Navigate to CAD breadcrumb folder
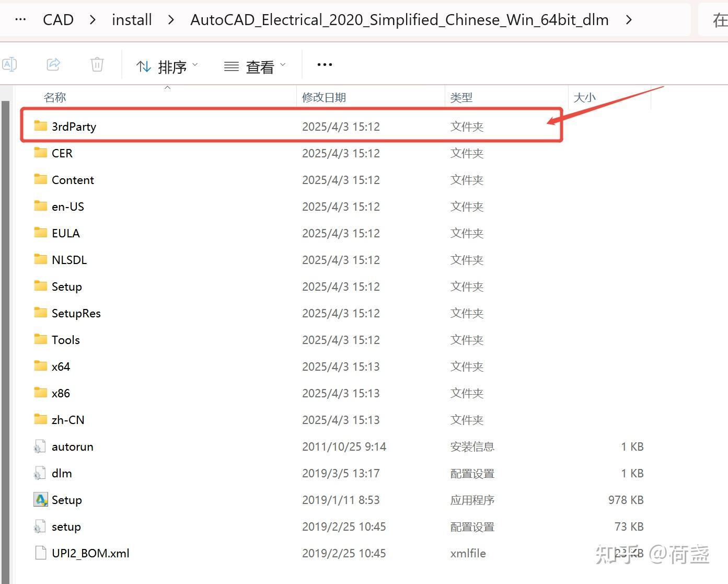This screenshot has width=728, height=584. (x=58, y=20)
